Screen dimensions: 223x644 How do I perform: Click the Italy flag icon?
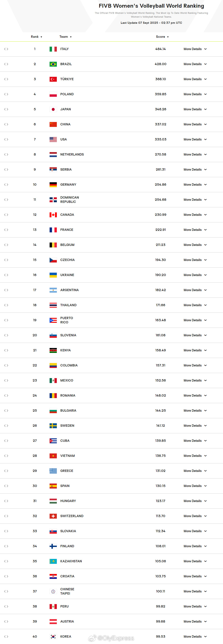coord(53,49)
